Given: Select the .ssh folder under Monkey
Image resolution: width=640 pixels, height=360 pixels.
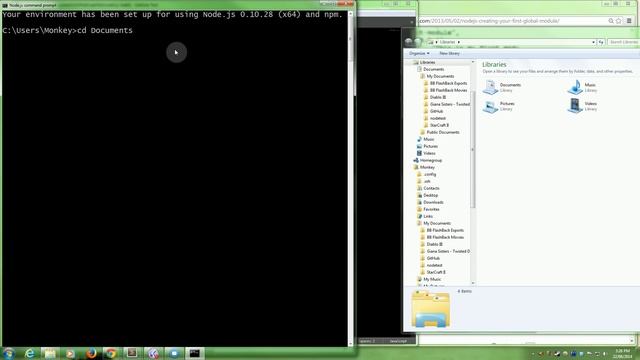Looking at the screenshot, I should point(427,181).
